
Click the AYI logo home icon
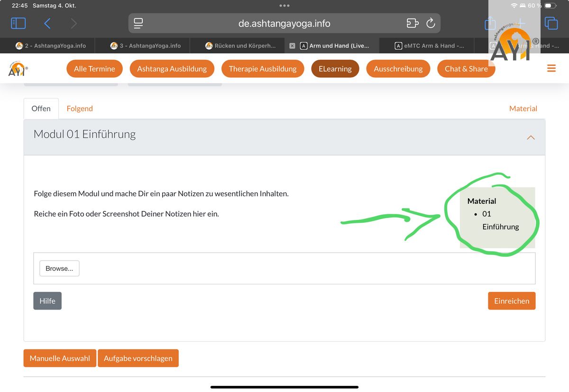(18, 69)
